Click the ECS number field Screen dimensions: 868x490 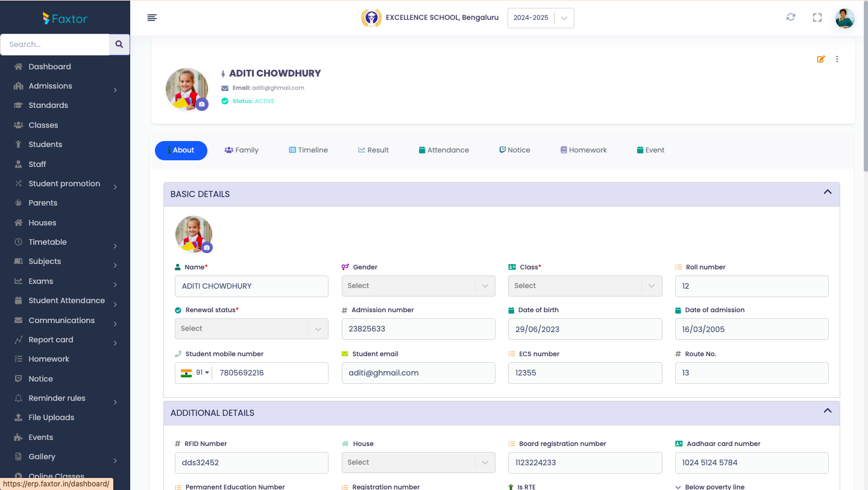[585, 373]
